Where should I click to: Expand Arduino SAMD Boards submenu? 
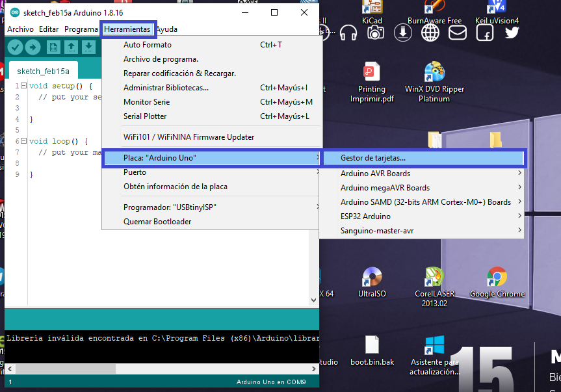click(421, 202)
